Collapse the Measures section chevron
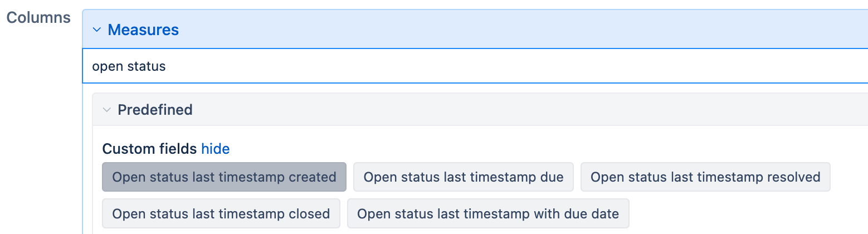The width and height of the screenshot is (868, 234). click(x=97, y=30)
